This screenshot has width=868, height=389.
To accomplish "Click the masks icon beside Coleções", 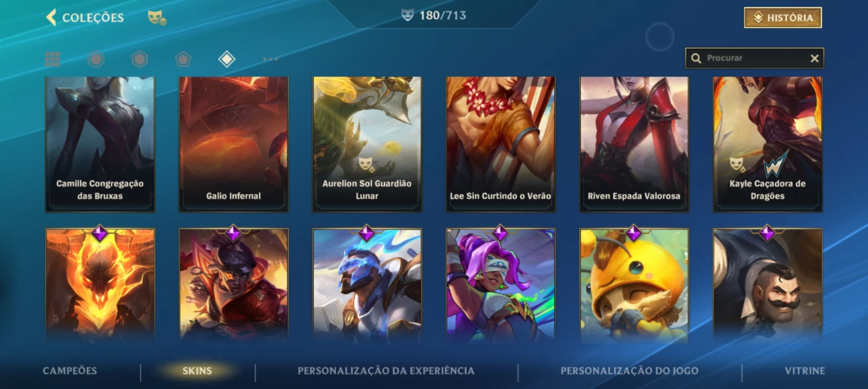I will pyautogui.click(x=157, y=18).
